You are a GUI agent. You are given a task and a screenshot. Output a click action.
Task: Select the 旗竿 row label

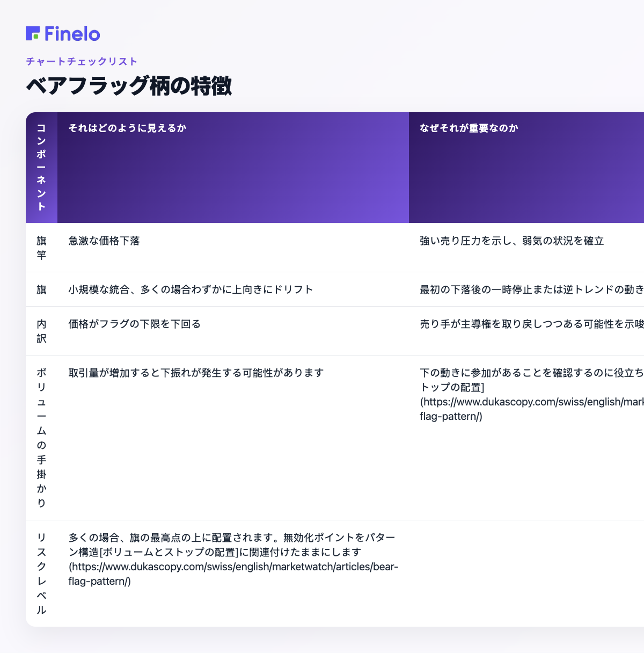tap(41, 248)
